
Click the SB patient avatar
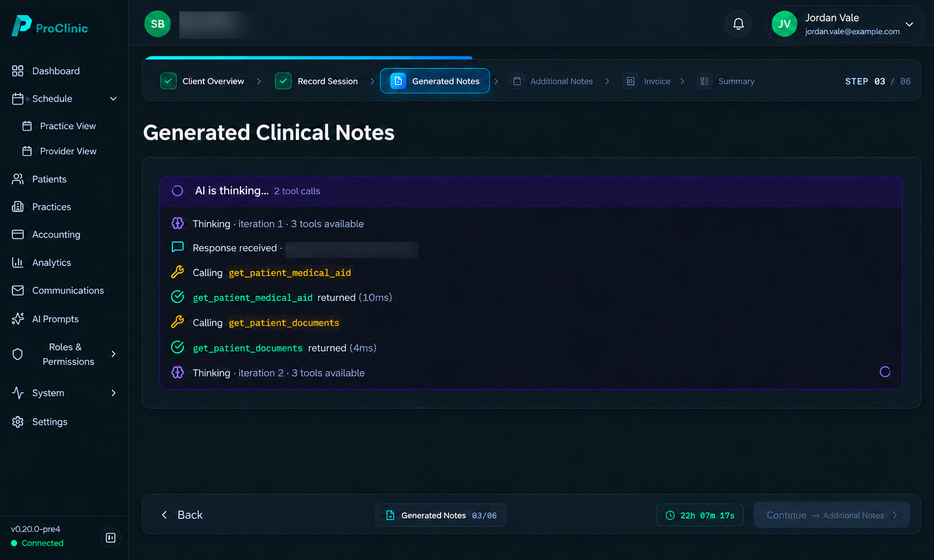[157, 24]
